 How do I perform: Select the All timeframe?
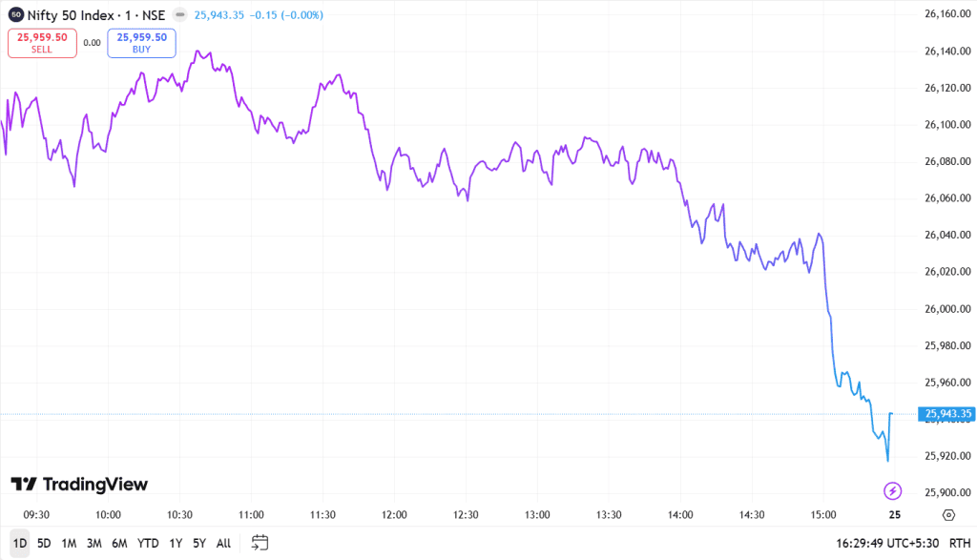pos(222,542)
